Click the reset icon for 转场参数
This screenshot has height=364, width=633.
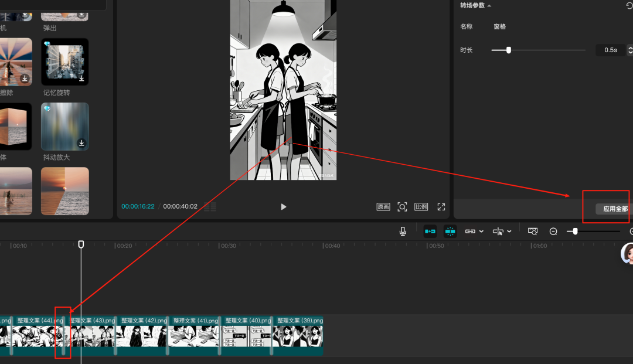(x=629, y=5)
